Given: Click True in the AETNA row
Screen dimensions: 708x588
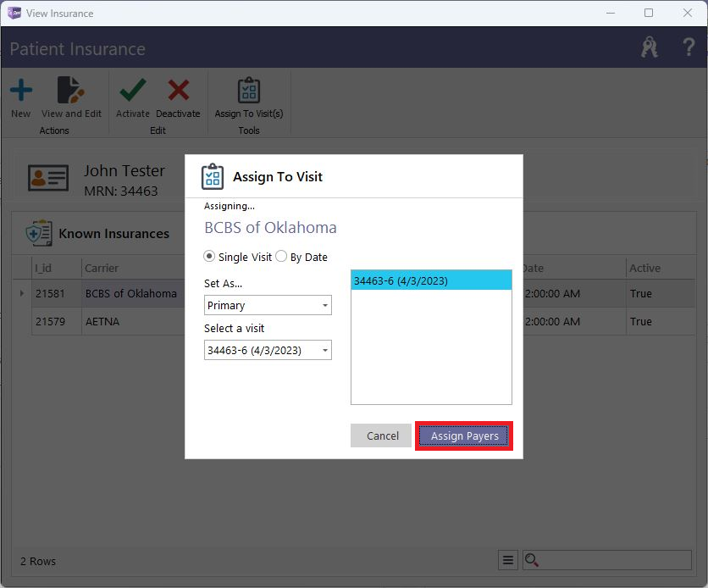Looking at the screenshot, I should click(660, 322).
